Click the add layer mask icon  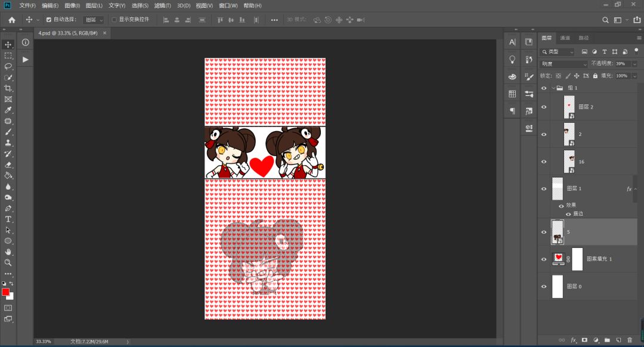click(584, 340)
